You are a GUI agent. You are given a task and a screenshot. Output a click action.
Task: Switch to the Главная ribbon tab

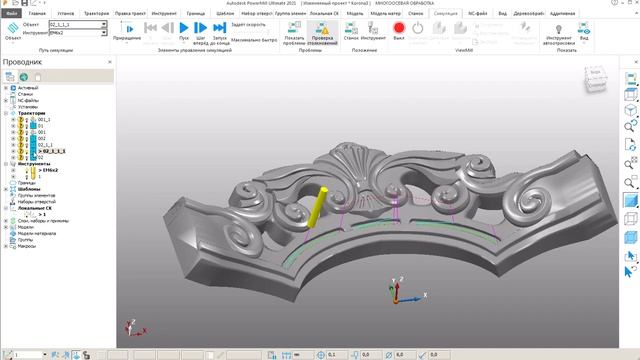point(37,13)
